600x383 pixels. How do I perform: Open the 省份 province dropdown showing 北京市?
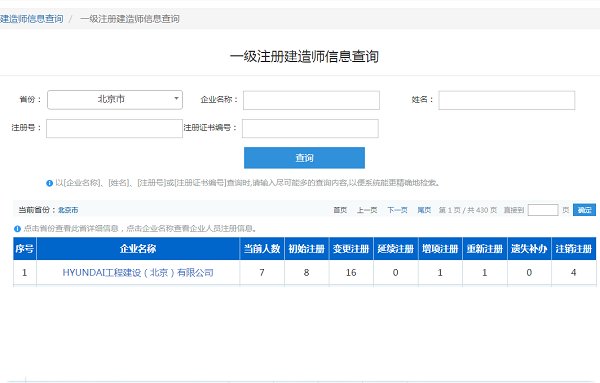(115, 100)
